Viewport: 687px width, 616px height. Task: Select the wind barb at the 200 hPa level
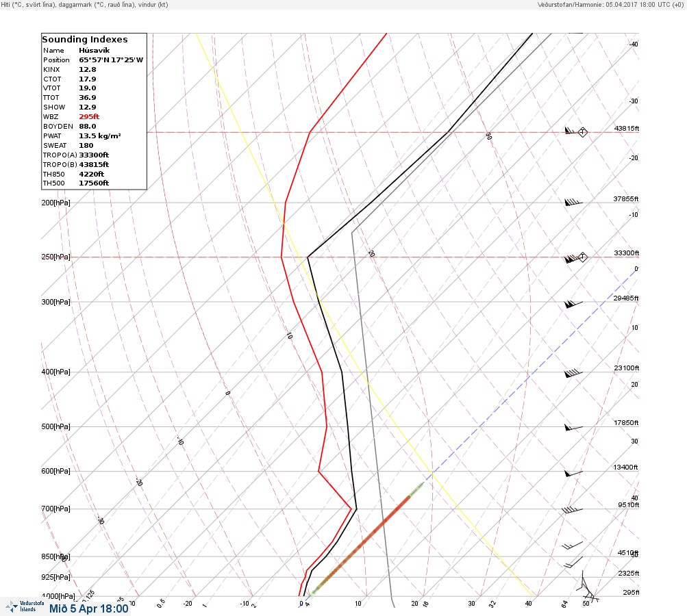point(573,203)
